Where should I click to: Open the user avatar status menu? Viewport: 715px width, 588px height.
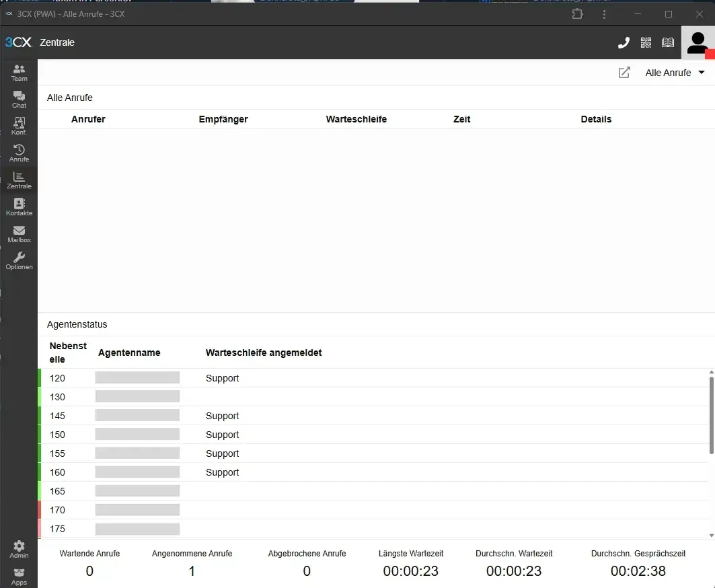coord(698,43)
